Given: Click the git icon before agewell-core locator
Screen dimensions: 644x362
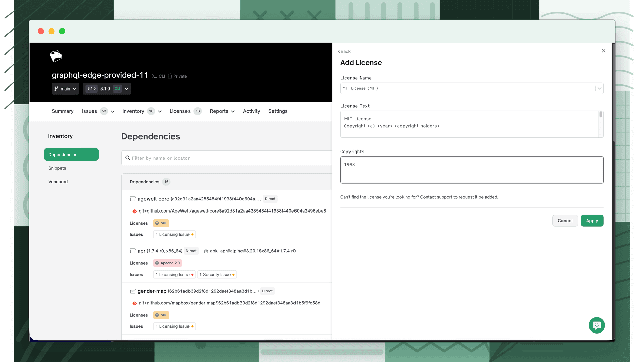Looking at the screenshot, I should tap(135, 211).
